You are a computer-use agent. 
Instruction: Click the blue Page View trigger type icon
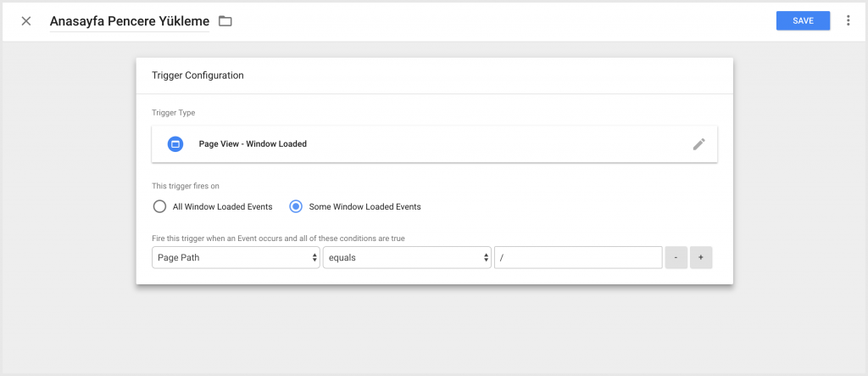point(175,144)
